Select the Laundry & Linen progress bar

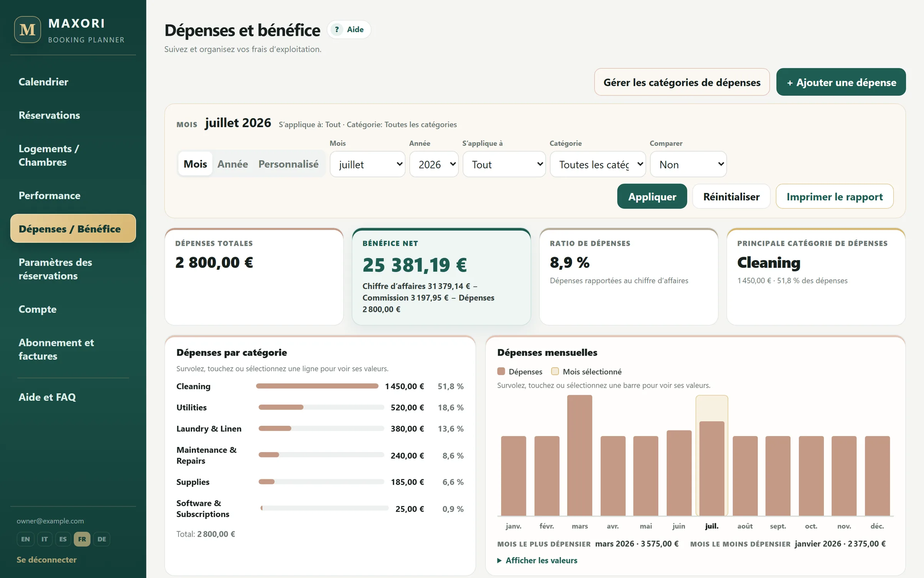coord(321,428)
